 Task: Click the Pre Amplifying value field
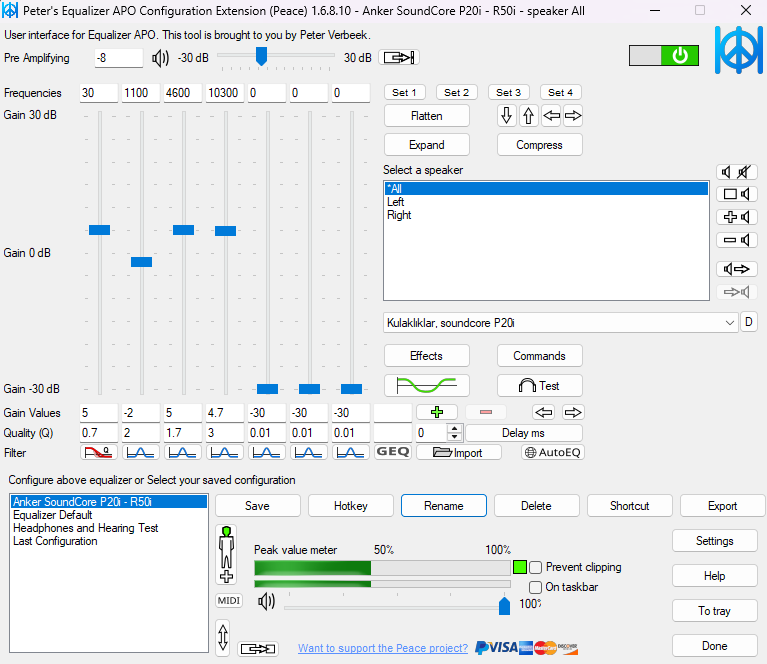pyautogui.click(x=118, y=58)
